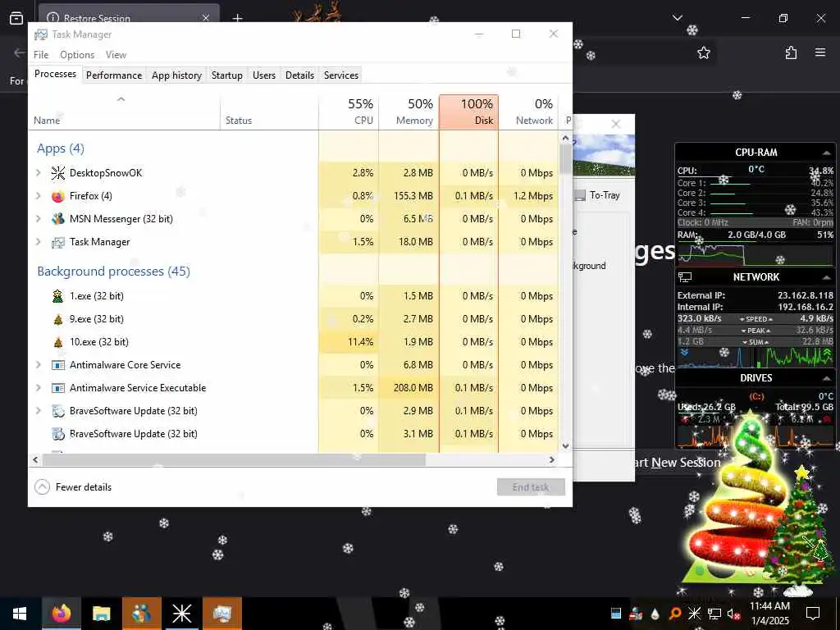Click the orange magnifier tray icon

click(x=675, y=614)
